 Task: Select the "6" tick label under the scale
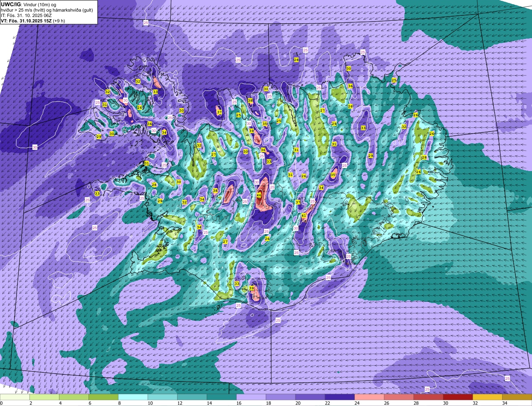pos(89,403)
